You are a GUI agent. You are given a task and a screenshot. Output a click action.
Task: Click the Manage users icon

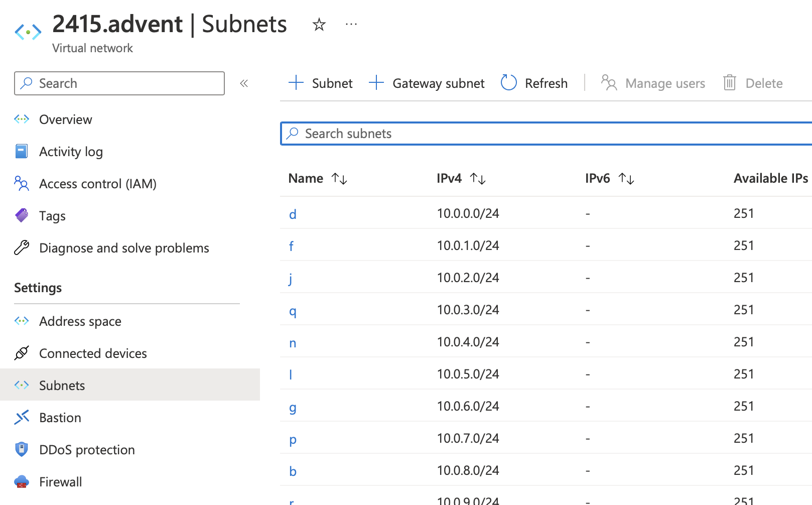(609, 83)
